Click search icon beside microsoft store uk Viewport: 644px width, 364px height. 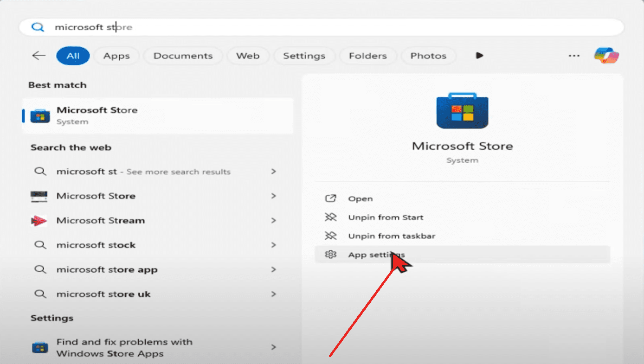(40, 294)
